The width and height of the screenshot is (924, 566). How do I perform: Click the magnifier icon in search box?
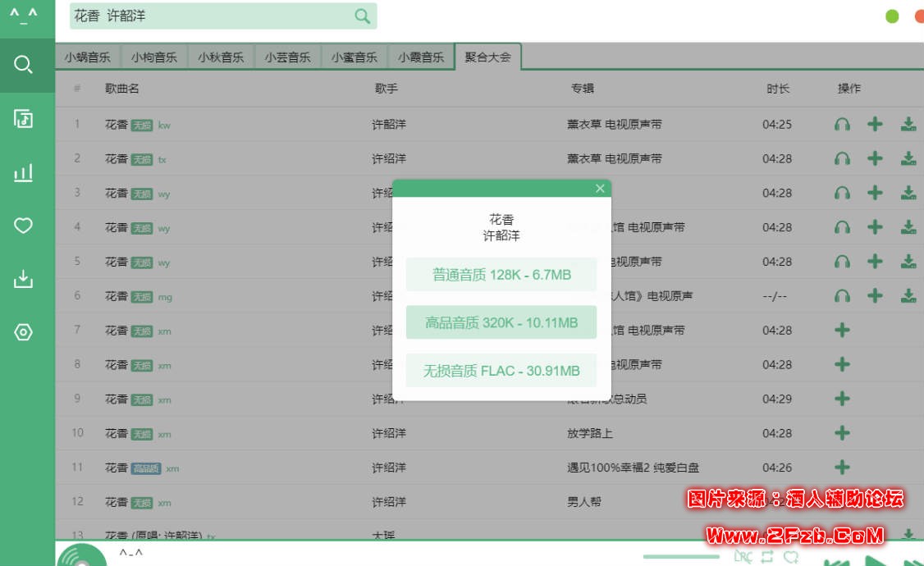point(362,16)
